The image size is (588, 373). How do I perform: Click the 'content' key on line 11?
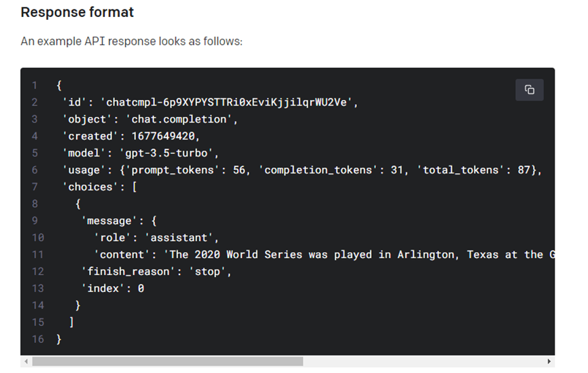(123, 255)
